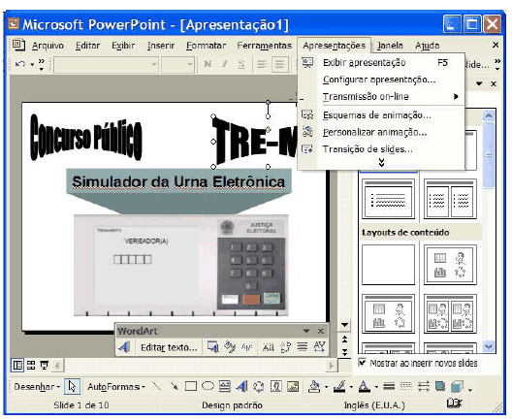This screenshot has height=420, width=512.
Task: Open the AutoFormas dropdown menu
Action: (x=116, y=387)
